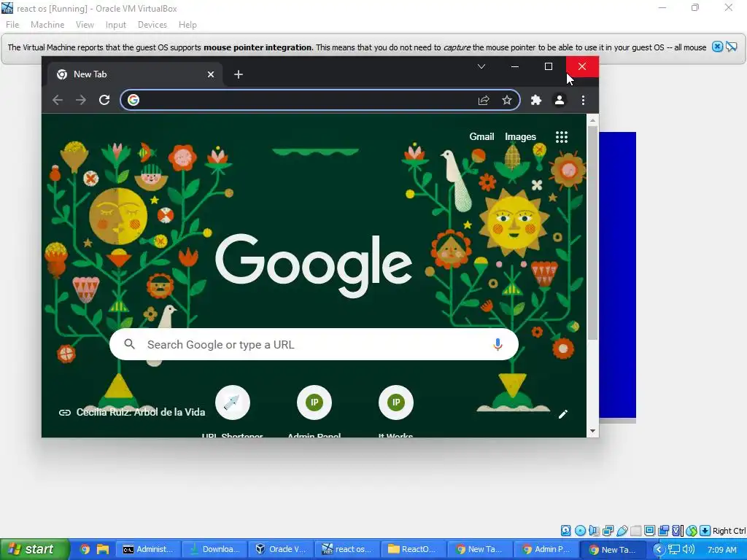This screenshot has height=560, width=747.
Task: Click the hard disk activity status icon
Action: pyautogui.click(x=565, y=531)
